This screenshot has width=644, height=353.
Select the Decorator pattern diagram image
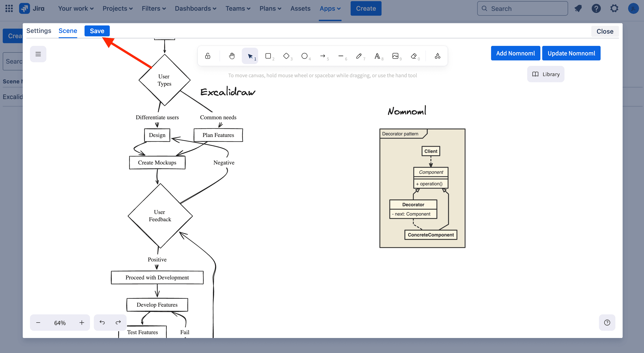point(422,188)
